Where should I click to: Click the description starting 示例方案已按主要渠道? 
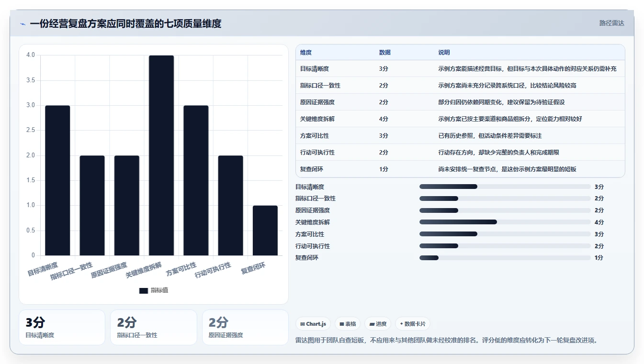tap(510, 119)
